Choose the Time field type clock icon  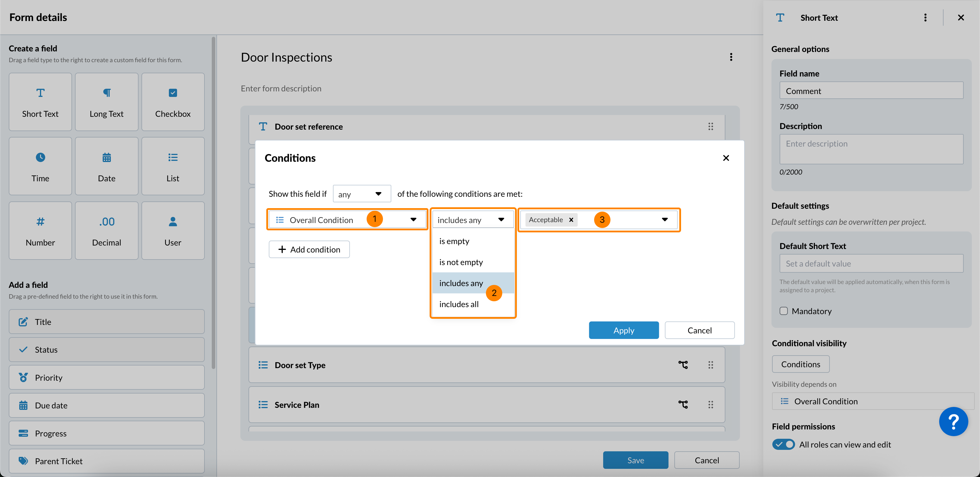(x=40, y=157)
